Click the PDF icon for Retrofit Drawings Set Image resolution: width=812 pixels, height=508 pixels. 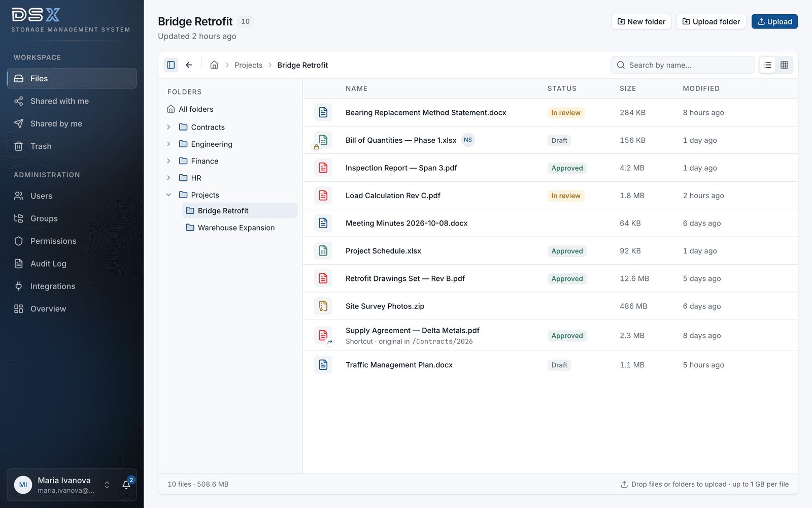click(323, 278)
